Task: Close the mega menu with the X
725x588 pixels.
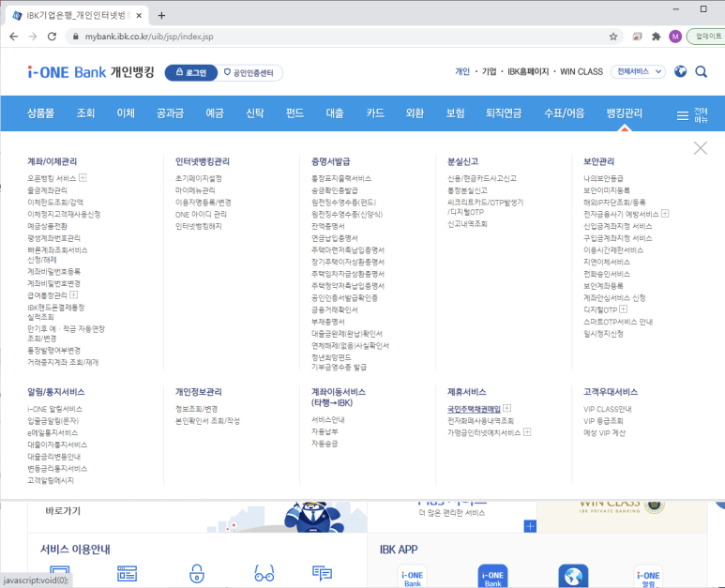Action: point(700,148)
